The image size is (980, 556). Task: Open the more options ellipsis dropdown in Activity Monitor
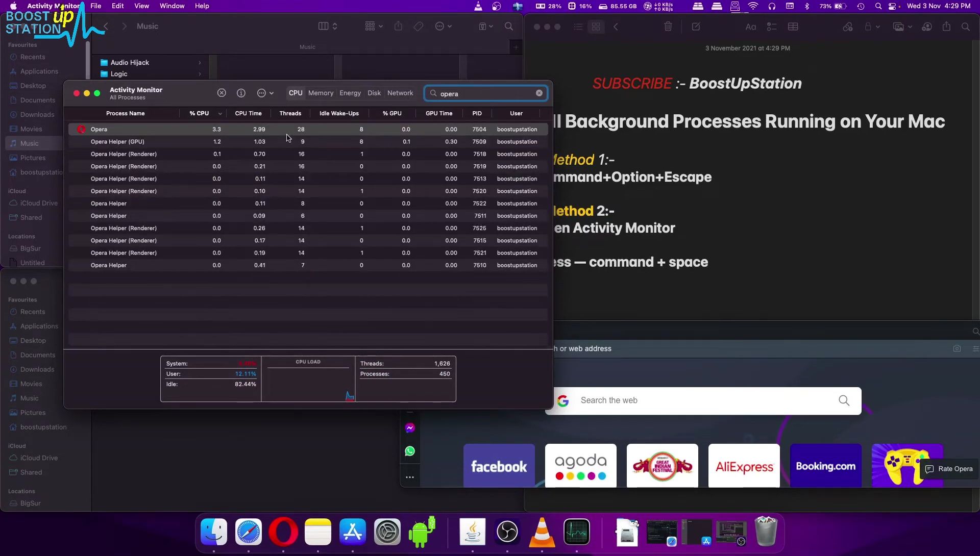click(x=265, y=93)
